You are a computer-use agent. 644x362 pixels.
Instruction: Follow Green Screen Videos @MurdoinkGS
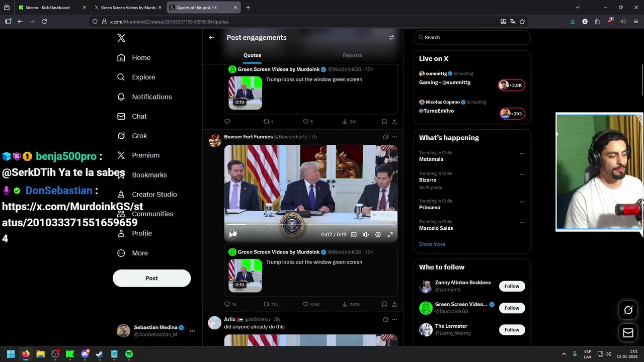512,308
